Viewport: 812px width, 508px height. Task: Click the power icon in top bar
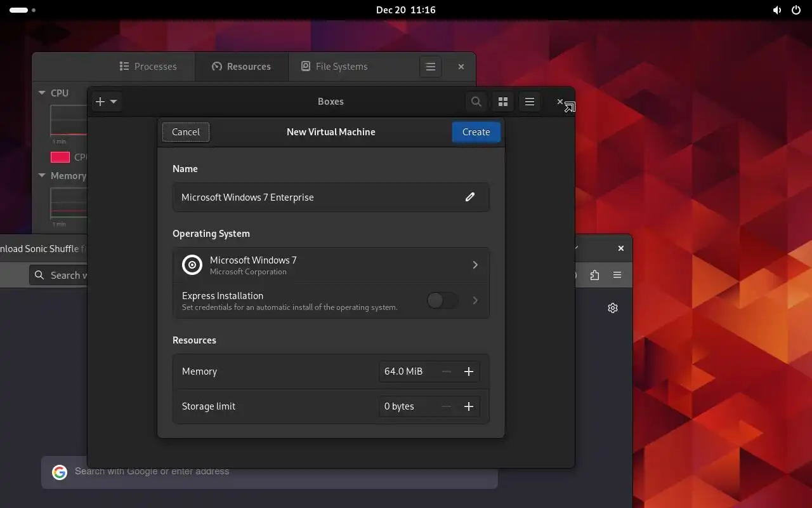(x=796, y=10)
